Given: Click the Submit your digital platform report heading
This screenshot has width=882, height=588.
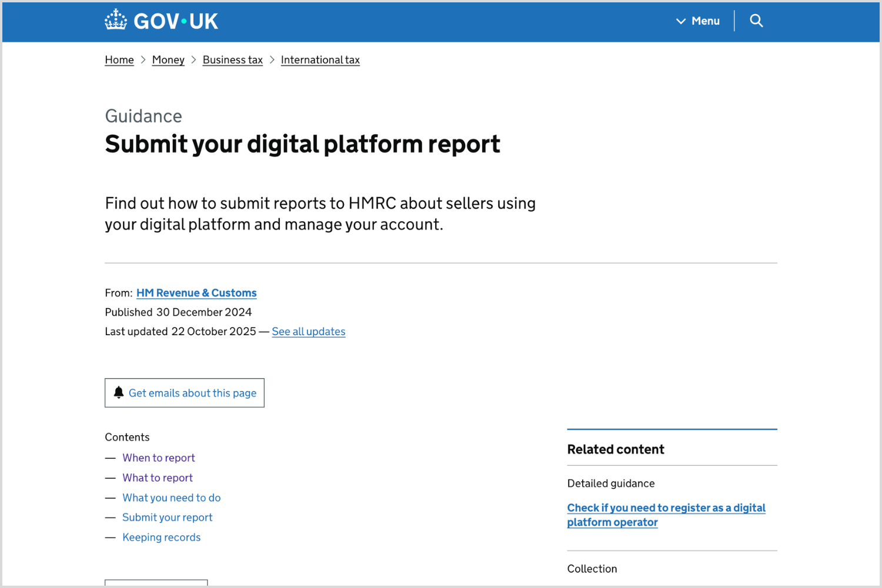Looking at the screenshot, I should [302, 144].
